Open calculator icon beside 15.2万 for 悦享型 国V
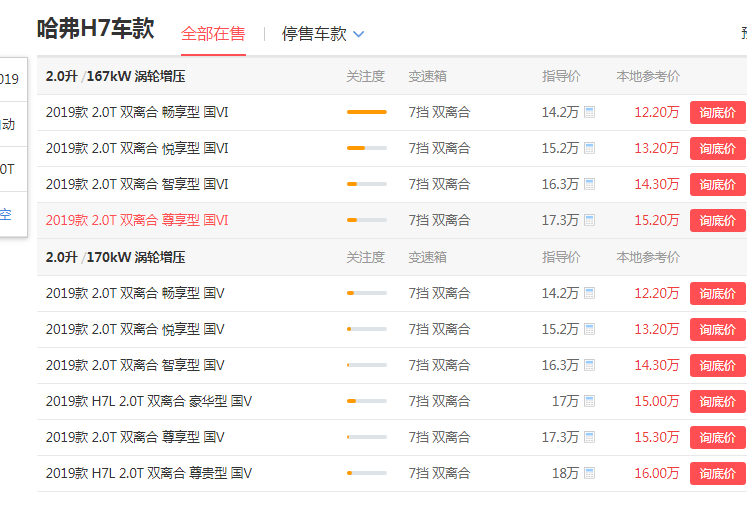Viewport: 747px width, 506px height. tap(589, 329)
